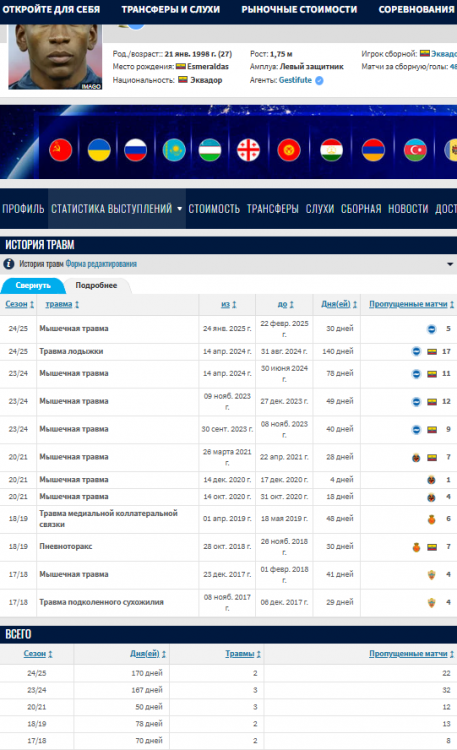The width and height of the screenshot is (457, 750).
Task: Sort injury table by из date
Action: [228, 304]
